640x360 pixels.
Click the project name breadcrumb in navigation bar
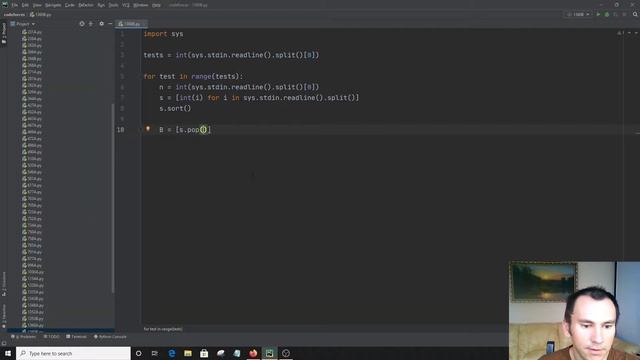pyautogui.click(x=14, y=15)
